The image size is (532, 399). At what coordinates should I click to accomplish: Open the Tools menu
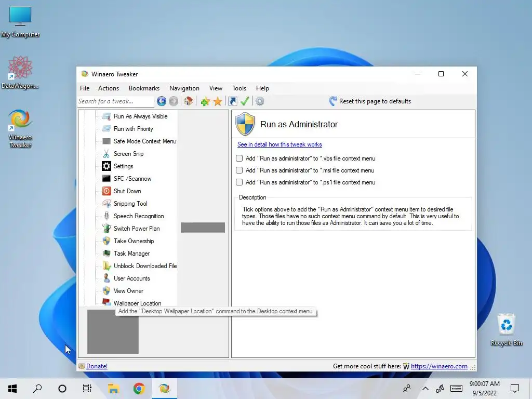pyautogui.click(x=239, y=88)
